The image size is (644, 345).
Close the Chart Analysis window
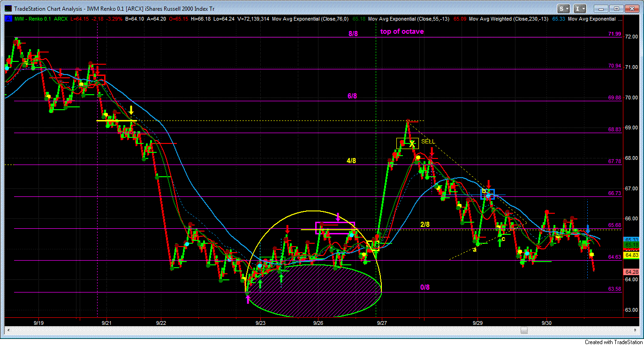631,8
